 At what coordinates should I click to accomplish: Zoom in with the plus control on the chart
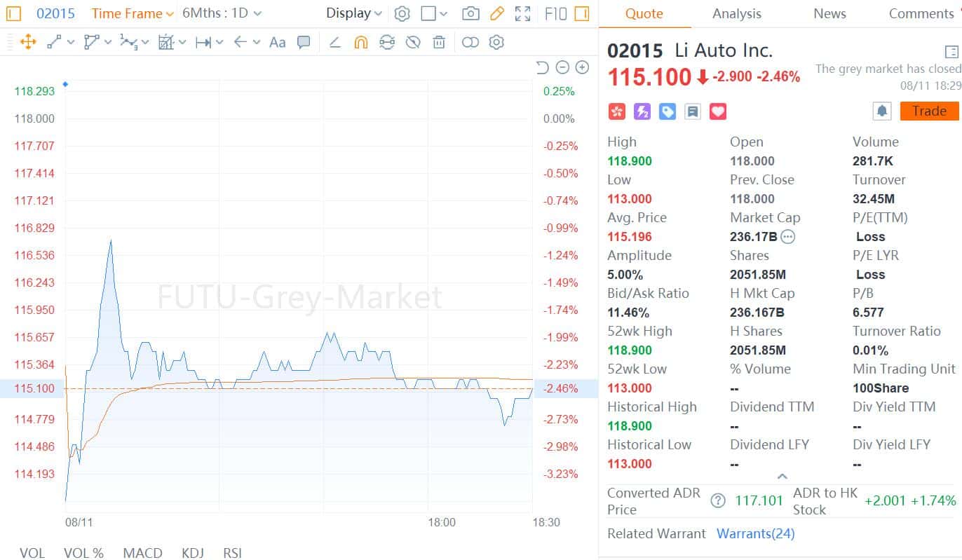click(x=582, y=68)
